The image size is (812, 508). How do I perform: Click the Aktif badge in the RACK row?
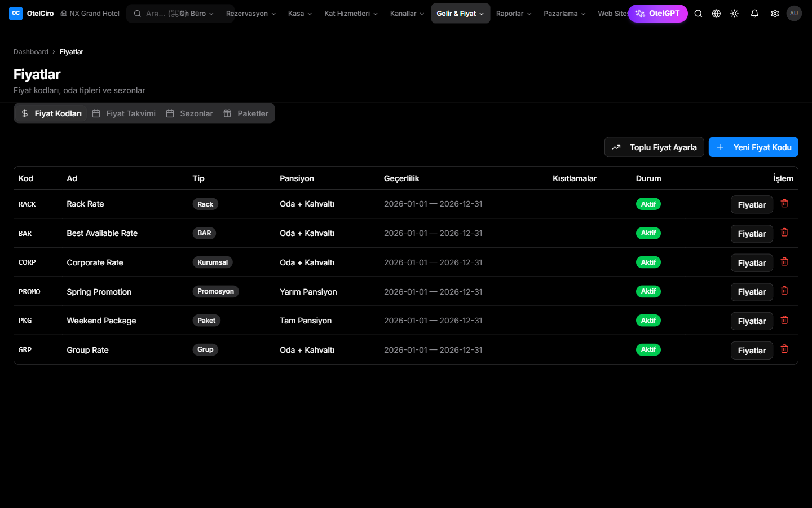coord(648,204)
